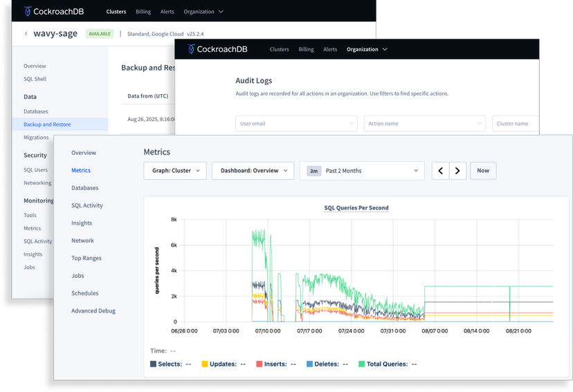573x392 pixels.
Task: Open the Action name filter dropdown
Action: [424, 124]
